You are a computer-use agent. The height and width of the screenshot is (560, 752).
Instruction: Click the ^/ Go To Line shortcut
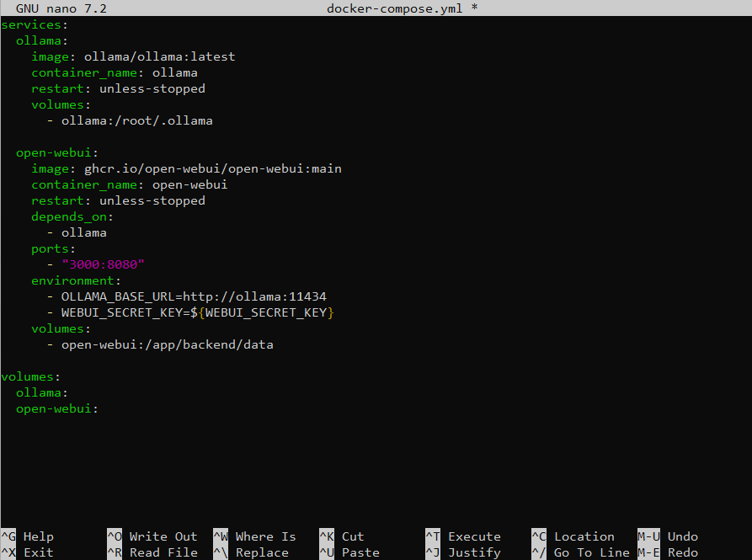pyautogui.click(x=580, y=552)
